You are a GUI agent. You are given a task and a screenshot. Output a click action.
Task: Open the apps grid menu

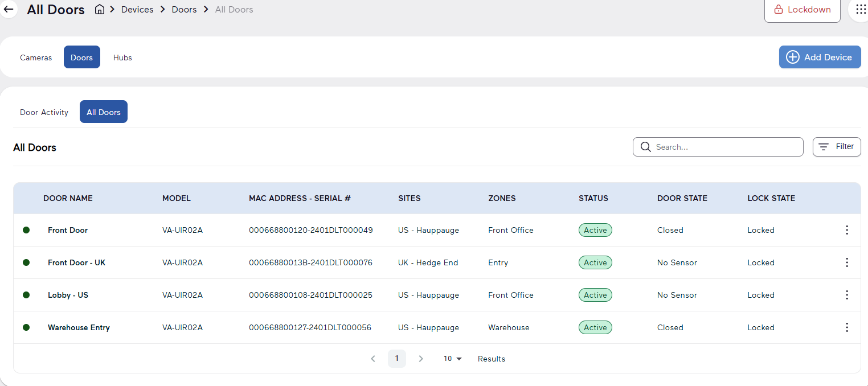pos(861,10)
